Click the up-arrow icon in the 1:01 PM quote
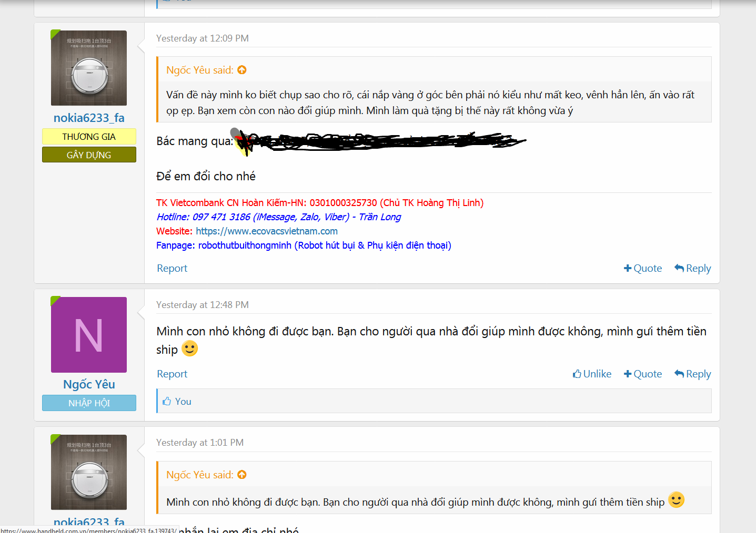The width and height of the screenshot is (756, 533). coord(242,475)
